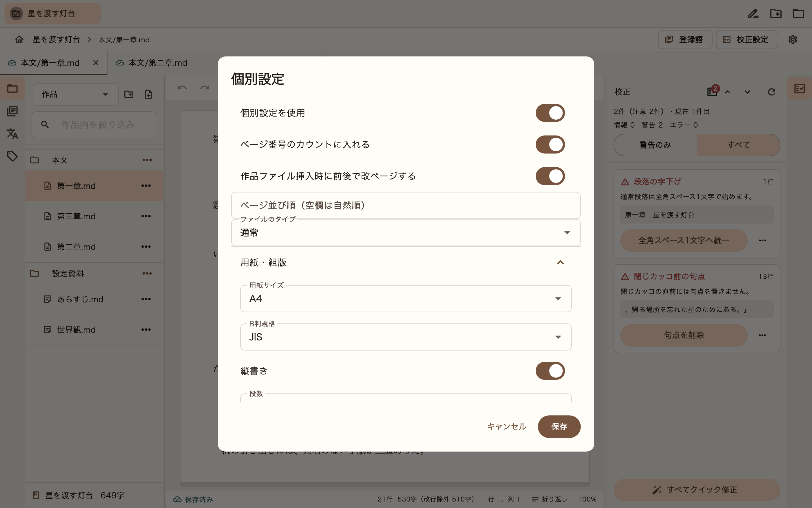Select 第一章.md in file tree
The height and width of the screenshot is (508, 812).
click(94, 186)
